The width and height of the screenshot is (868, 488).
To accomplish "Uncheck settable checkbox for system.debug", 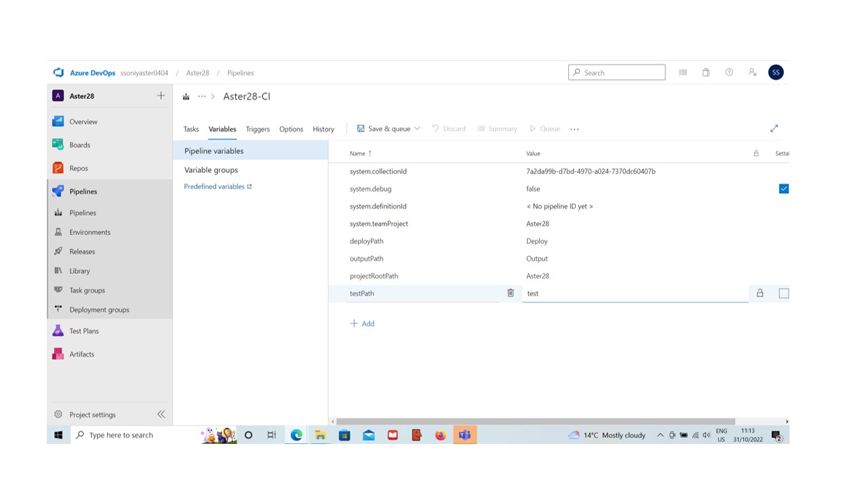I will tap(784, 188).
